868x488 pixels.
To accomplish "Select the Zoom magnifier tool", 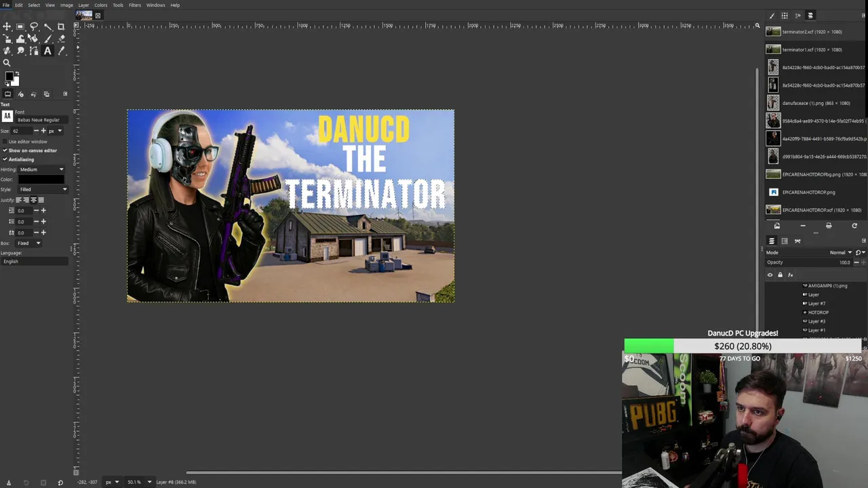I will [x=7, y=63].
